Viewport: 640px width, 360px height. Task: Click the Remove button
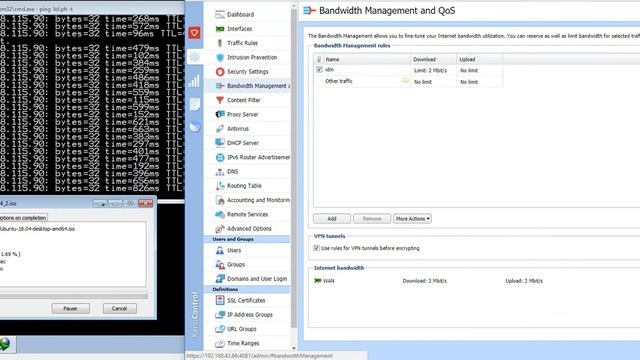(x=372, y=219)
